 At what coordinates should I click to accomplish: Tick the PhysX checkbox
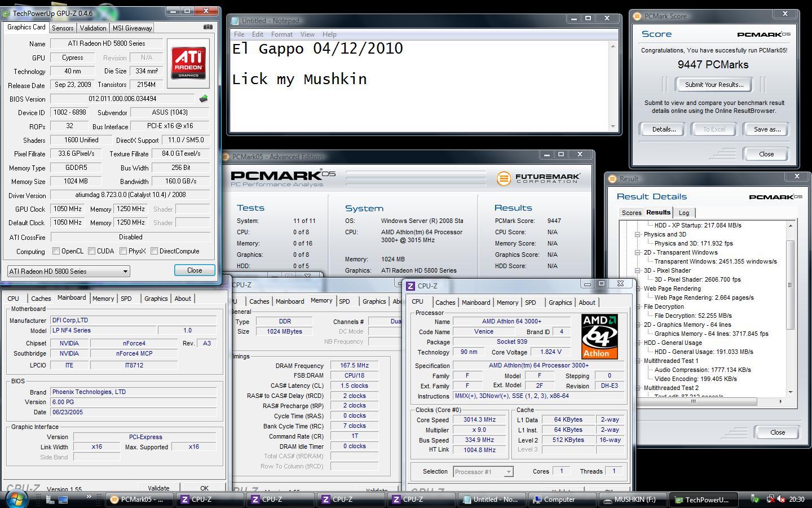pyautogui.click(x=123, y=251)
